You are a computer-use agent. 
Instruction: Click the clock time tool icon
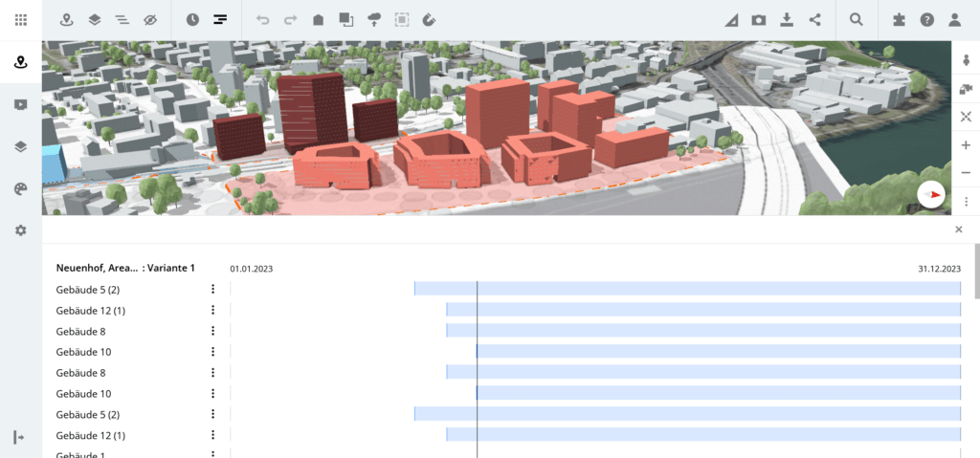(x=192, y=19)
